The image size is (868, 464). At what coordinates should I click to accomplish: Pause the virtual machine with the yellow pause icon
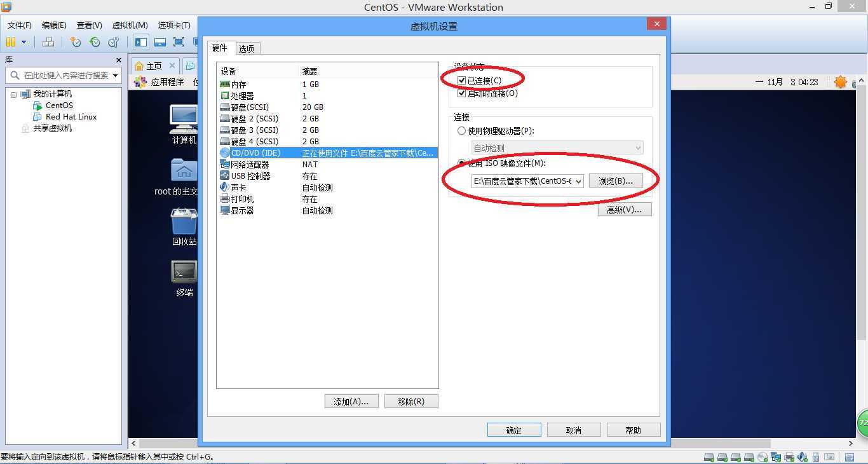10,42
